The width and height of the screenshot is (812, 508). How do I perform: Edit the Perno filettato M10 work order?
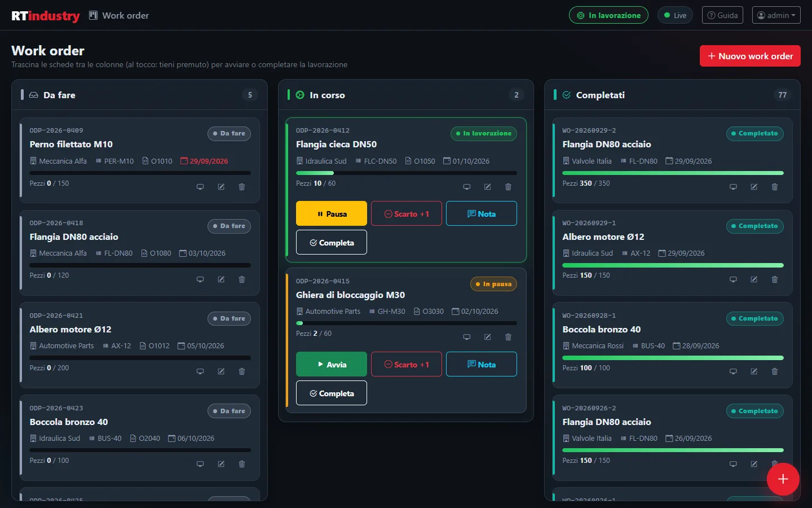[221, 187]
